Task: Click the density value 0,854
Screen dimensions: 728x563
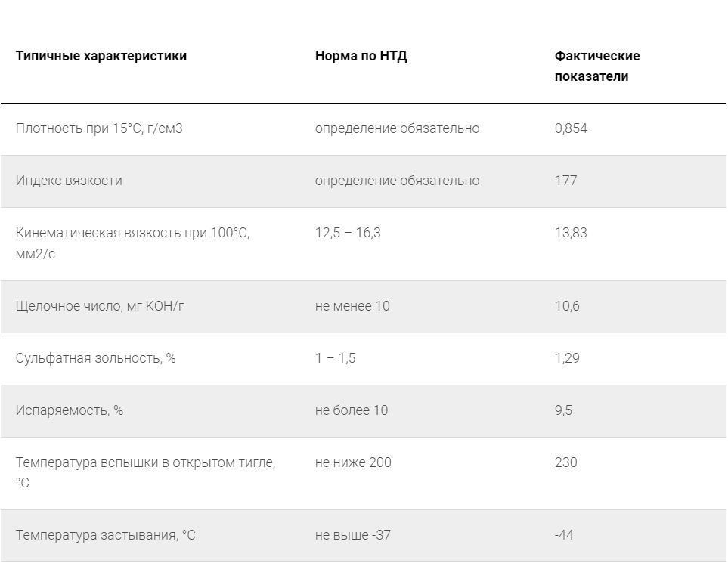Action: pyautogui.click(x=571, y=128)
